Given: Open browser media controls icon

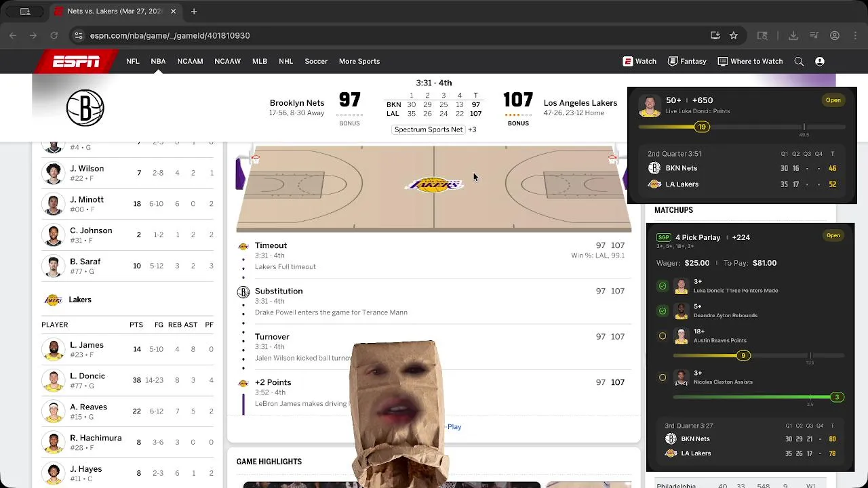Looking at the screenshot, I should pyautogui.click(x=814, y=35).
